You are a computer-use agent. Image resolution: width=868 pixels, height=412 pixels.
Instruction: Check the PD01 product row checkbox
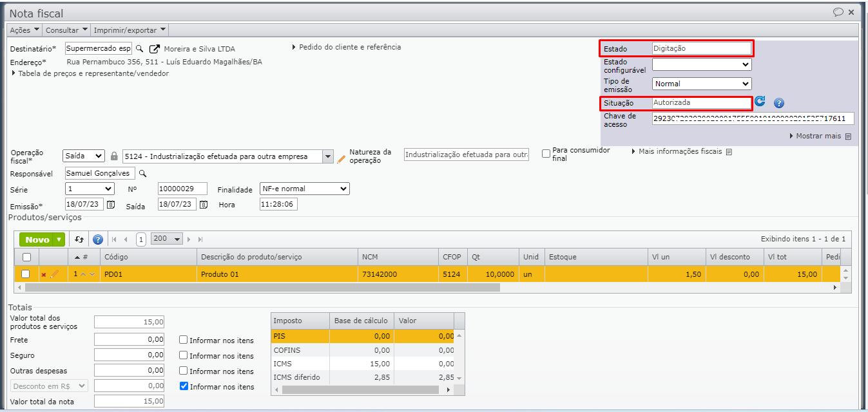pos(26,274)
